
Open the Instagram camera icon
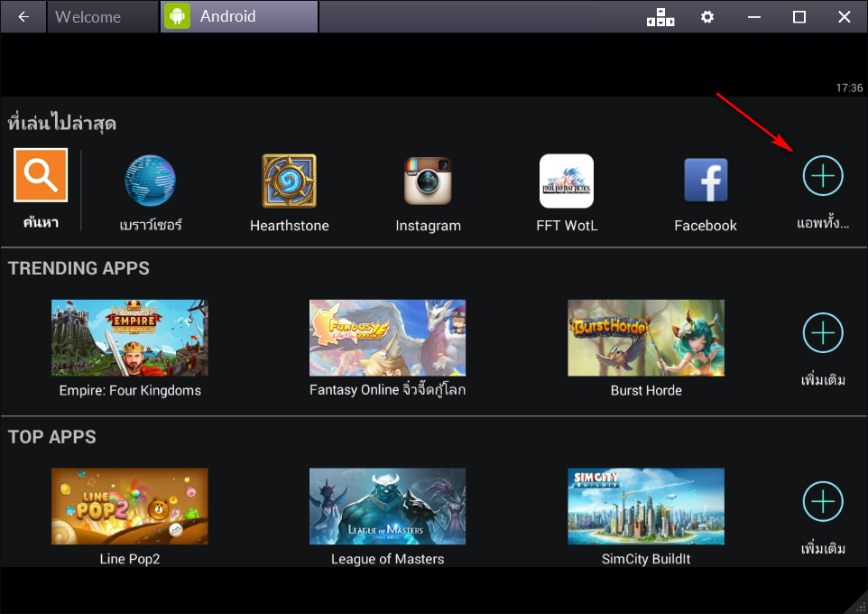[x=428, y=181]
